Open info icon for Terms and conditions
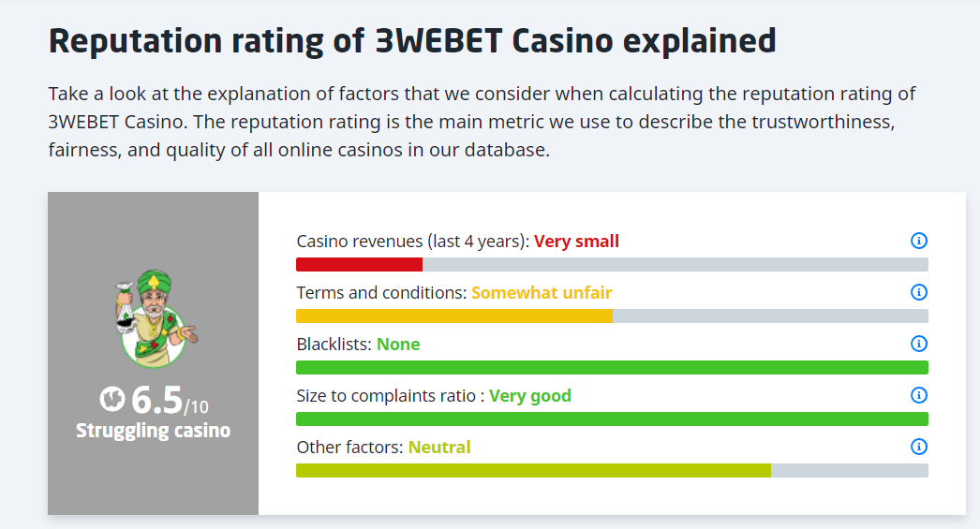The height and width of the screenshot is (529, 980). [919, 292]
